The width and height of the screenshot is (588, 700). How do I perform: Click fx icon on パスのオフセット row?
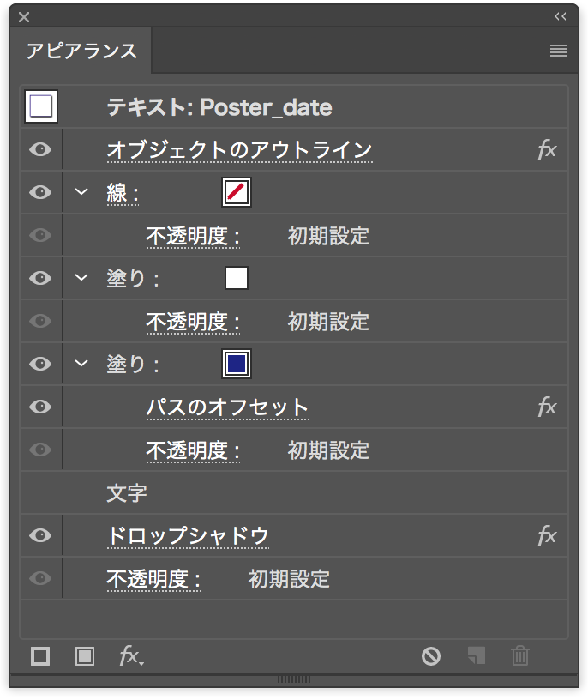(547, 407)
